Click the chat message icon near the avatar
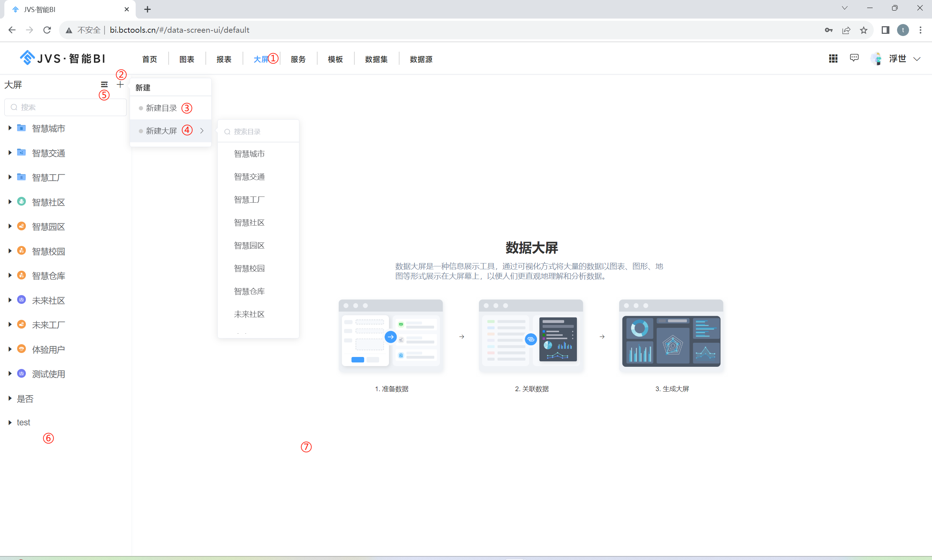Screen dimensions: 932x560 click(x=854, y=58)
